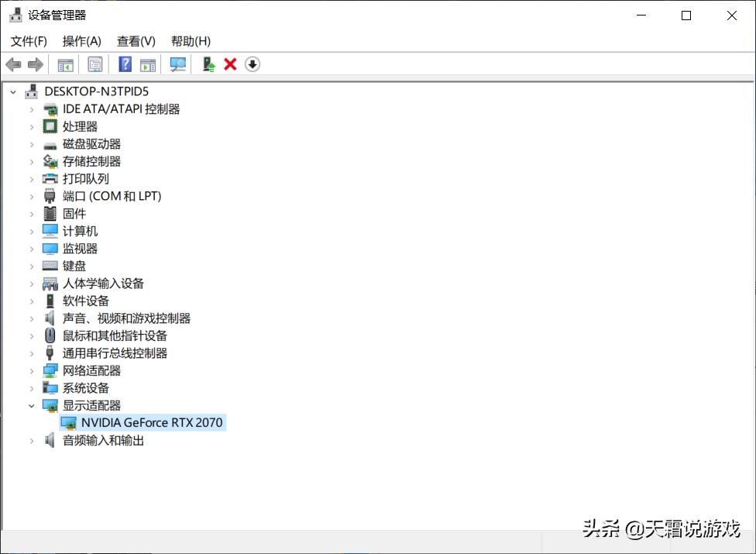Click Scan for hardware changes icon
The image size is (756, 554).
[x=178, y=64]
